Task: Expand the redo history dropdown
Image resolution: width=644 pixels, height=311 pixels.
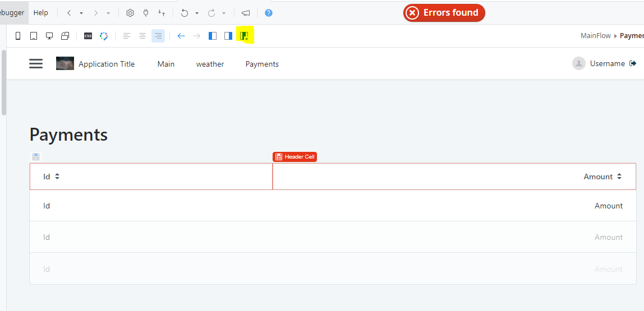Action: coord(224,13)
